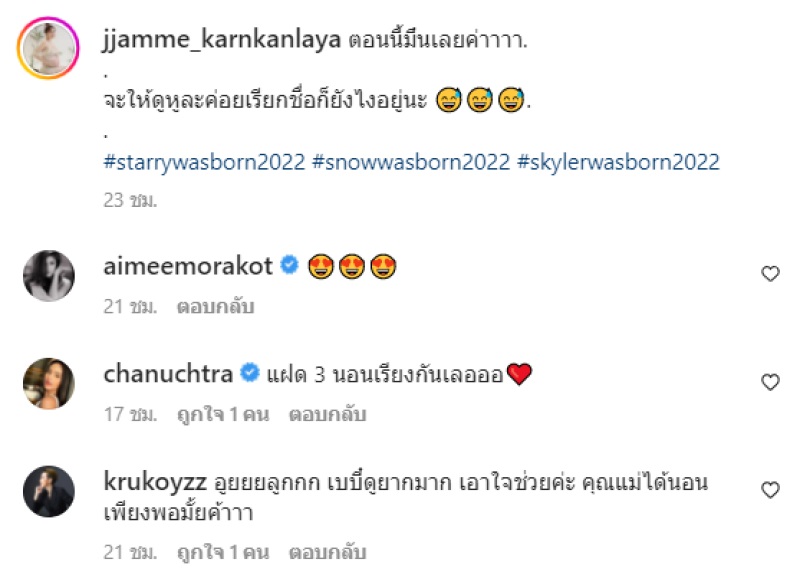800x572 pixels.
Task: Visit chanuchtra username link
Action: coord(168,374)
